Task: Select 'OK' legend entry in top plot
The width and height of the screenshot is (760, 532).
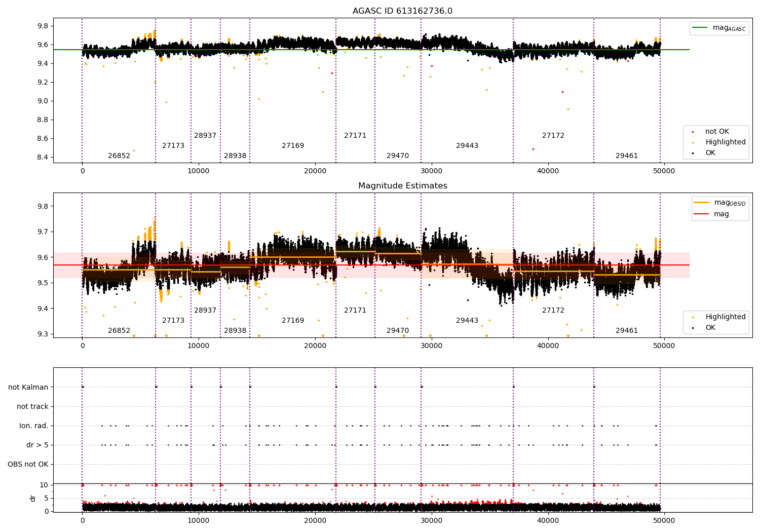Action: coord(710,153)
